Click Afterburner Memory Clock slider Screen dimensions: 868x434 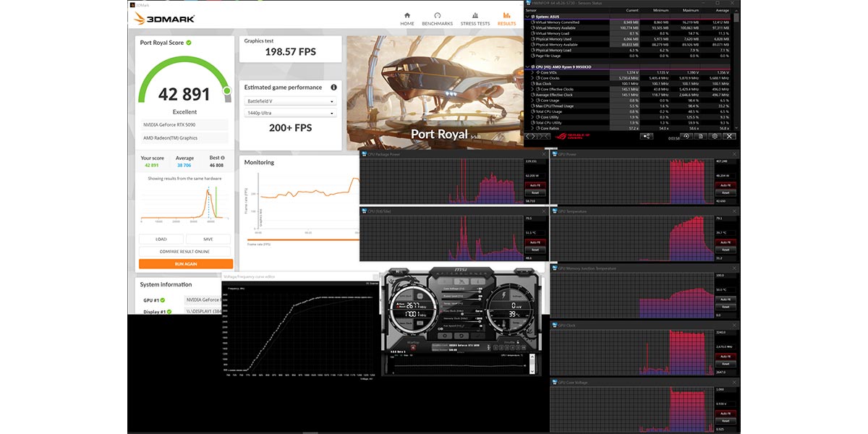(461, 321)
